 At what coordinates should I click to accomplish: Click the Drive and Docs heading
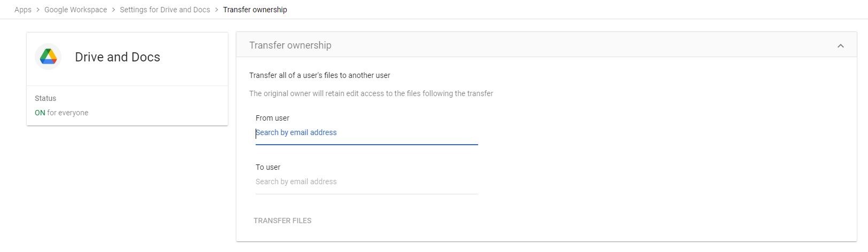[x=118, y=57]
